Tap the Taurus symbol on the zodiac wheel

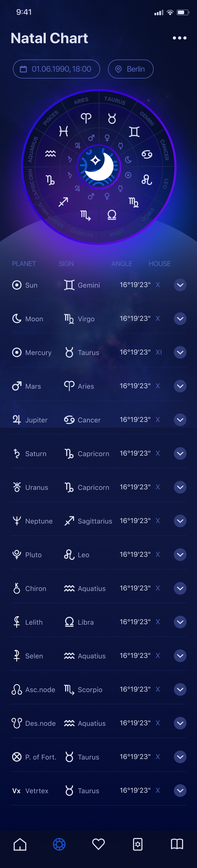click(x=112, y=118)
